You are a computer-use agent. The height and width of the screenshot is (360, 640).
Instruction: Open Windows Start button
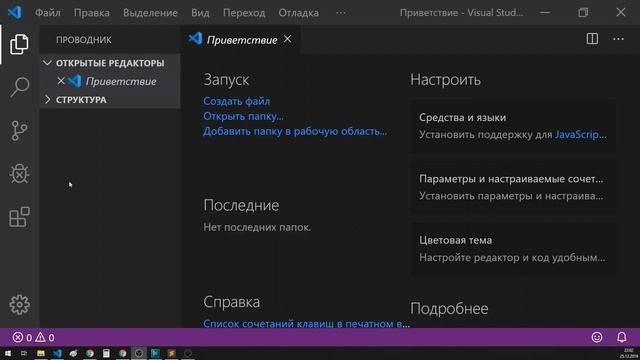(x=8, y=353)
